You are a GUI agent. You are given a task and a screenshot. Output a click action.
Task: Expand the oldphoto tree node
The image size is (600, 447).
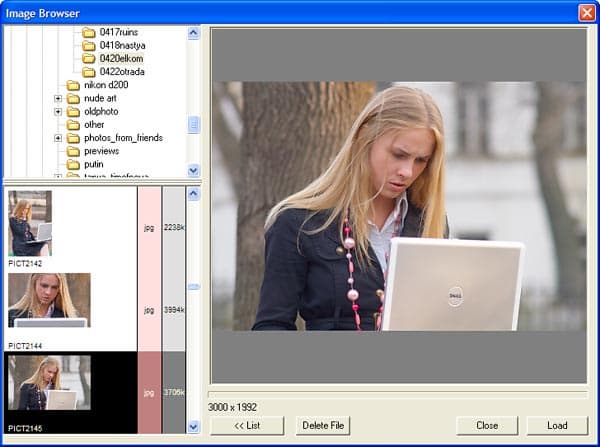pos(58,112)
